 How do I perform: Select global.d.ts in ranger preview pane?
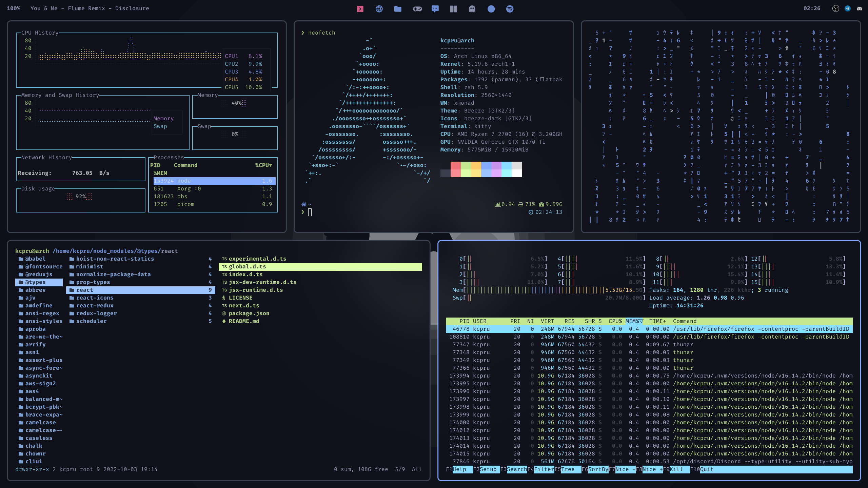pyautogui.click(x=320, y=267)
